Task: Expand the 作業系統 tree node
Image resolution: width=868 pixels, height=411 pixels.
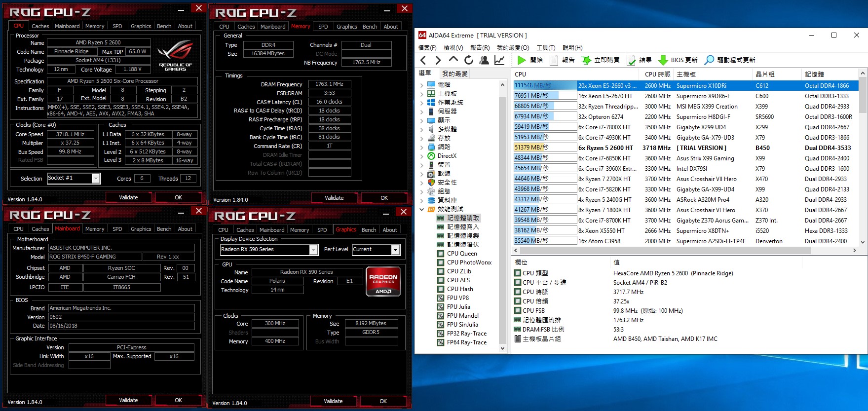Action: click(421, 103)
